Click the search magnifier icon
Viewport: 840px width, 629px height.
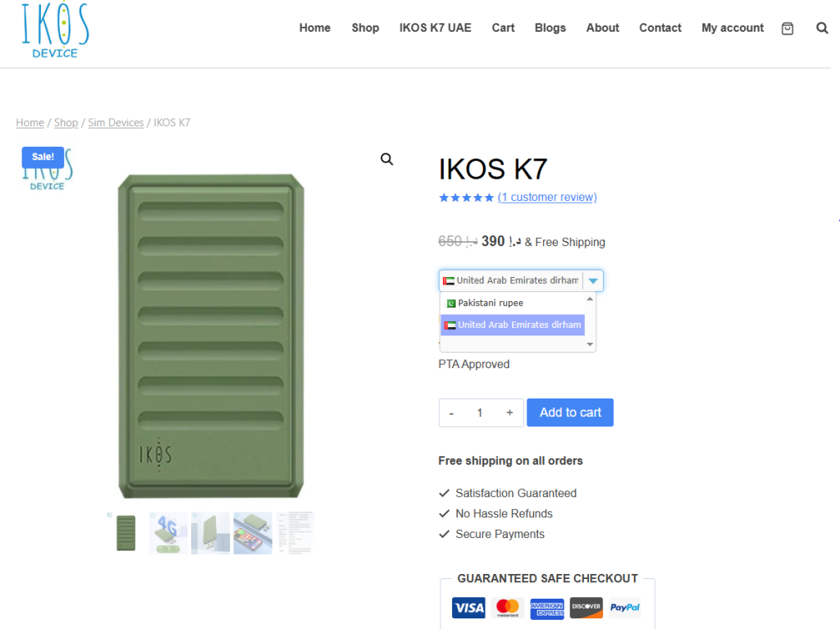click(x=822, y=28)
